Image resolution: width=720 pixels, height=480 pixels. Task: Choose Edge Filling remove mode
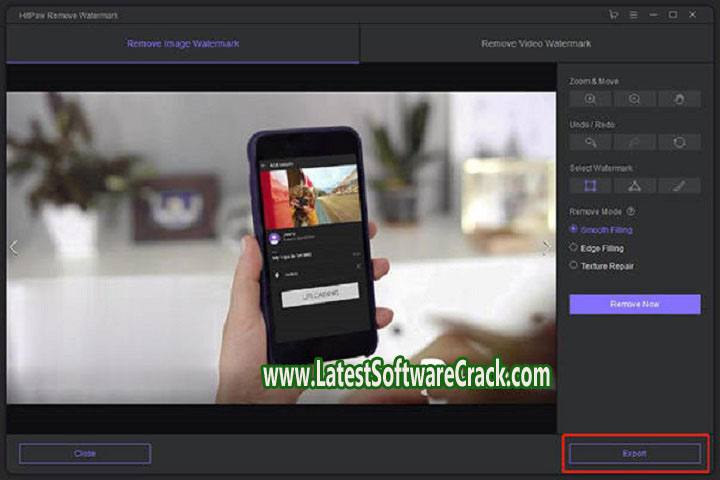574,247
